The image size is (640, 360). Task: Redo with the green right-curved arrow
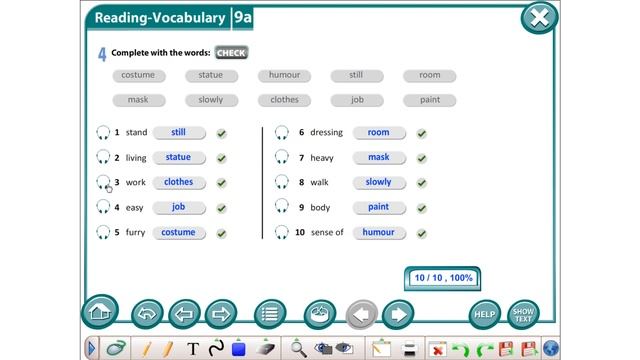pos(484,350)
